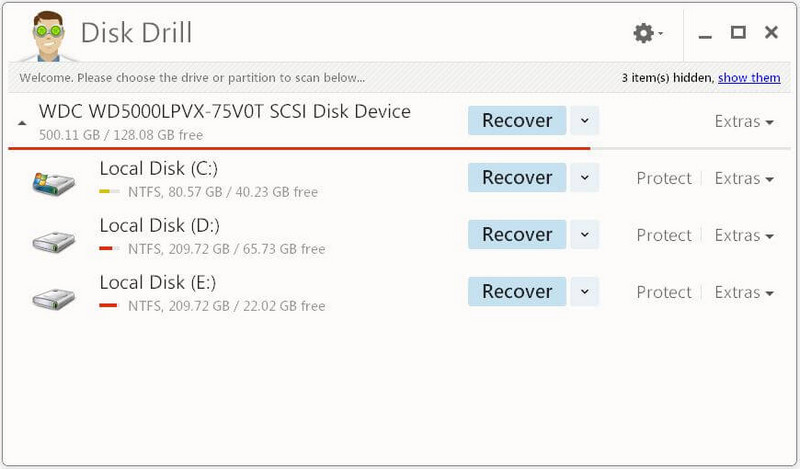This screenshot has width=800, height=469.
Task: Open Extras menu for the WDC disk
Action: [744, 121]
